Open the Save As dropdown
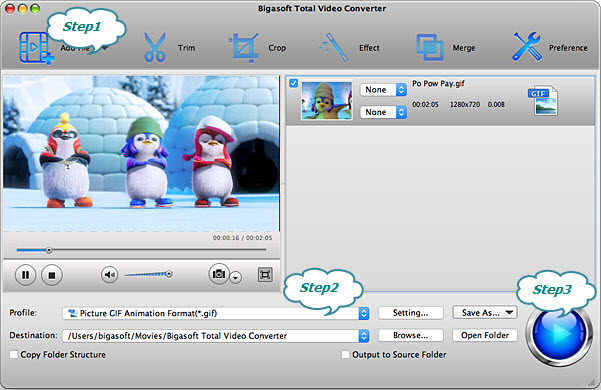This screenshot has width=601, height=390. (x=485, y=313)
